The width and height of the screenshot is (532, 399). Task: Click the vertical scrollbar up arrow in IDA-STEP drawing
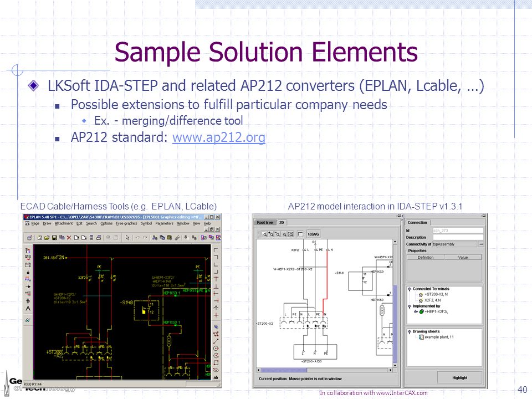click(395, 242)
